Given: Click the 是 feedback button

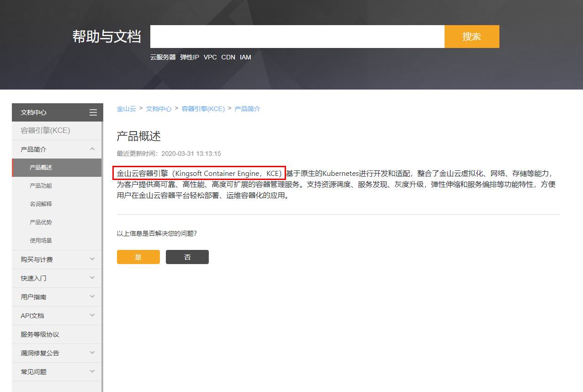Looking at the screenshot, I should coord(138,257).
